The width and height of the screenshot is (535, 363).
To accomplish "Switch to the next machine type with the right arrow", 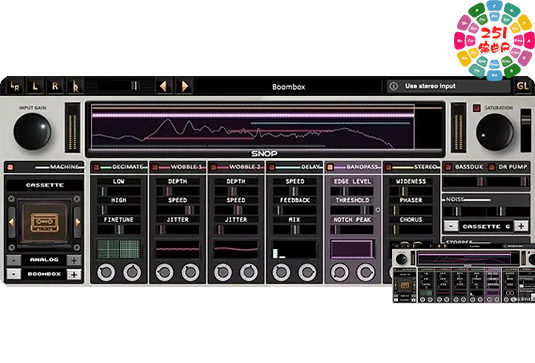I will (x=77, y=222).
